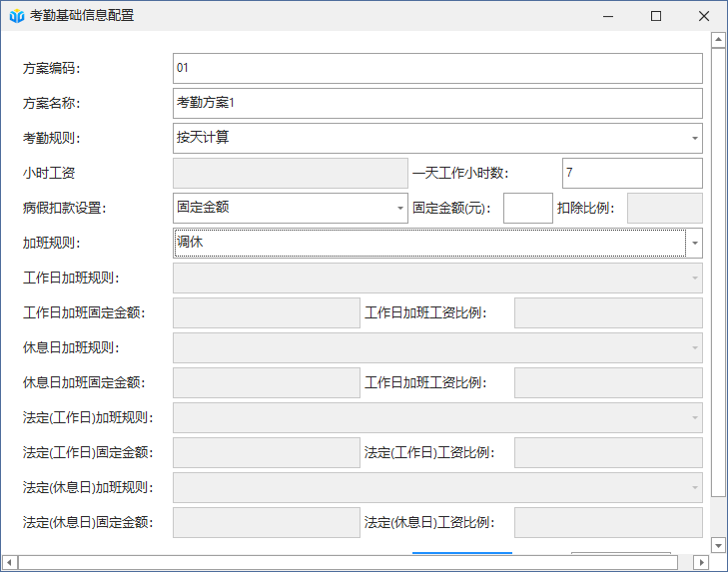Click the vertical scrollbar up arrow
The height and width of the screenshot is (572, 728).
point(718,40)
